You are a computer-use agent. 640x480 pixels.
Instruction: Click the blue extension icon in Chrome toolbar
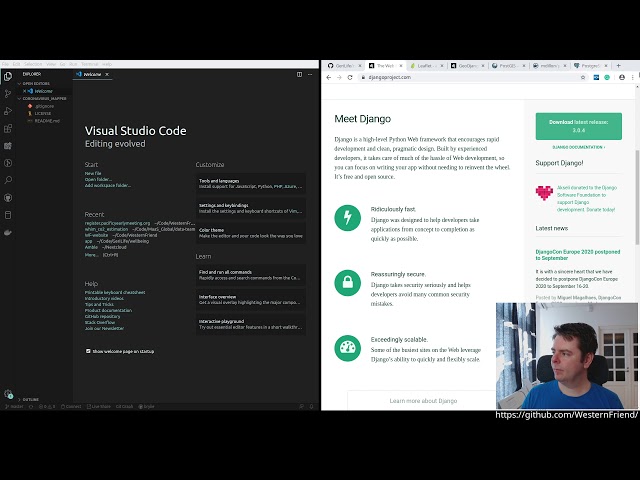pos(596,77)
